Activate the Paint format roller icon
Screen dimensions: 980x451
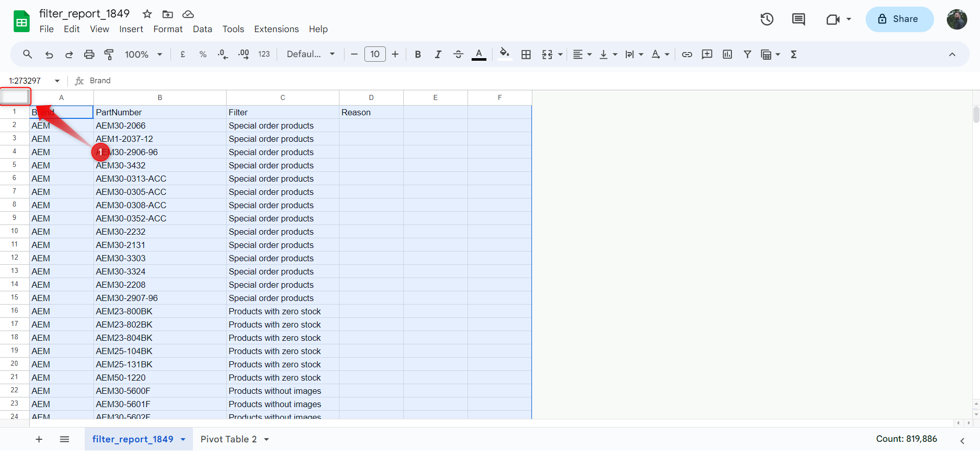(x=109, y=54)
